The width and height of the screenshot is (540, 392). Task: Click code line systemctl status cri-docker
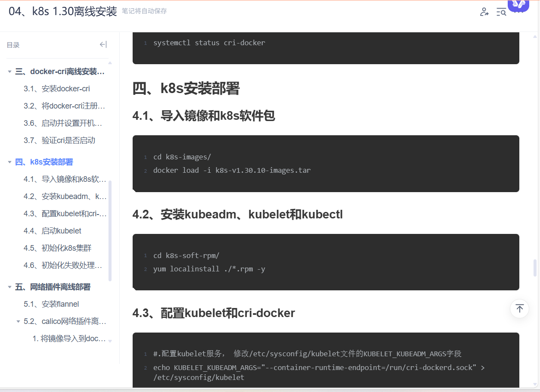(x=209, y=43)
